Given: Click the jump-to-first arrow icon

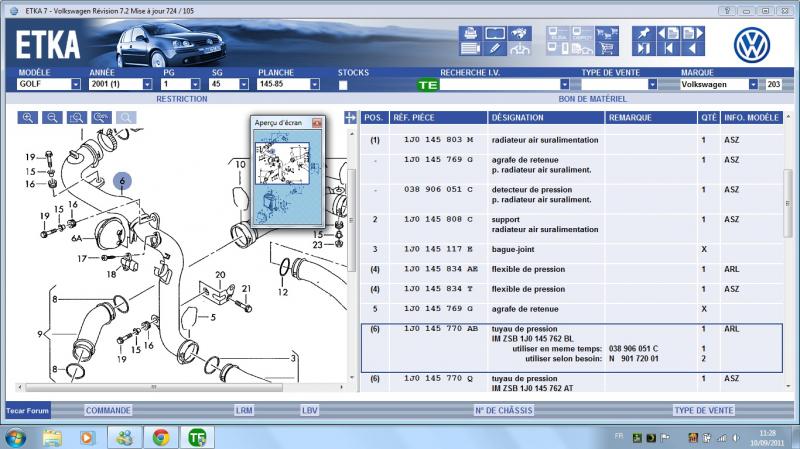Looking at the screenshot, I should pyautogui.click(x=668, y=48).
